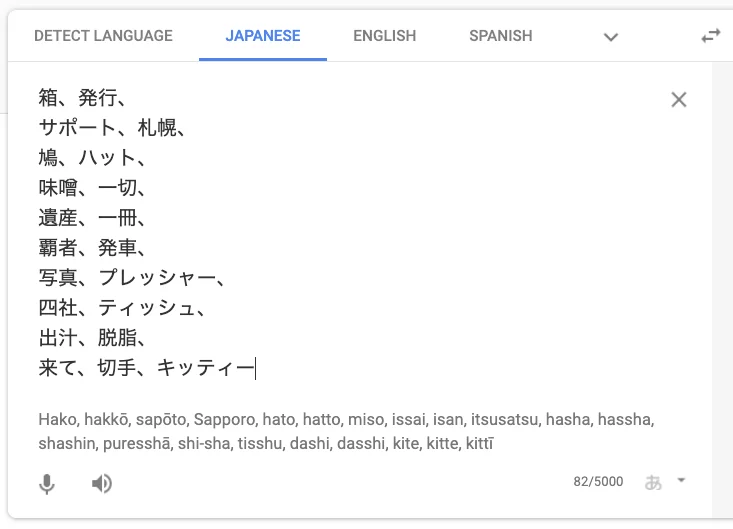The image size is (733, 529).
Task: Open Japanese input tools あ icon
Action: click(653, 482)
